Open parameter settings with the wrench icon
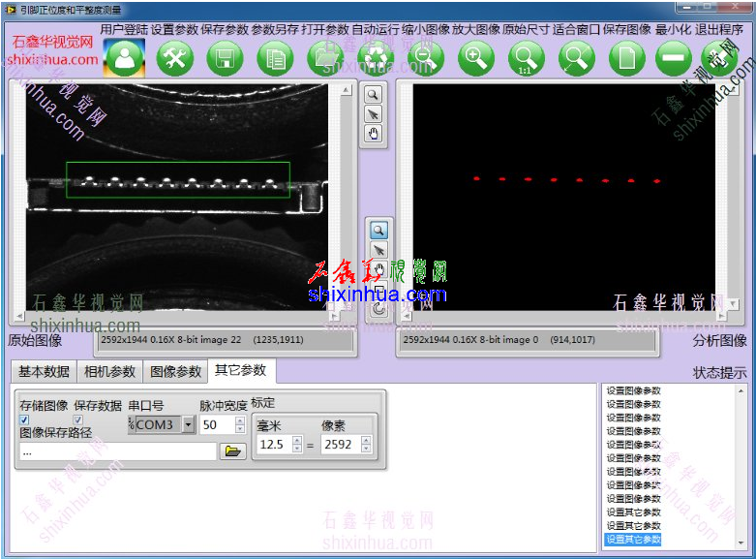This screenshot has width=756, height=559. (175, 58)
